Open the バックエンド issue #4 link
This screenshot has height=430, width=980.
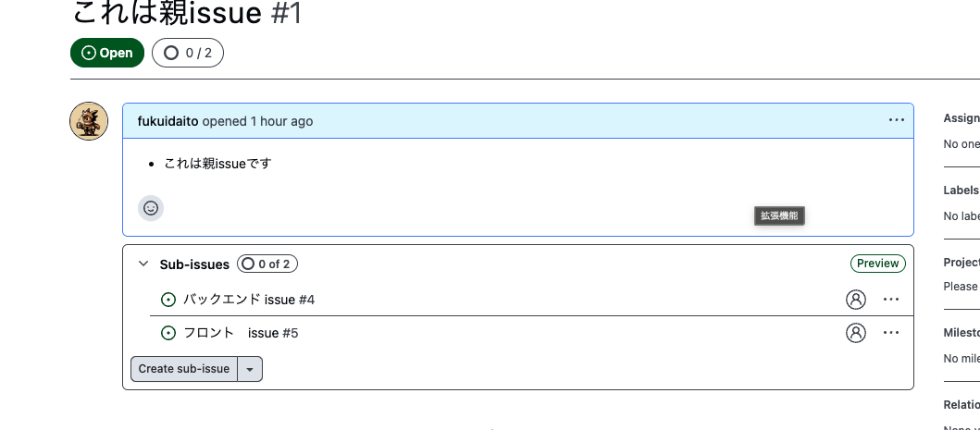click(x=249, y=300)
